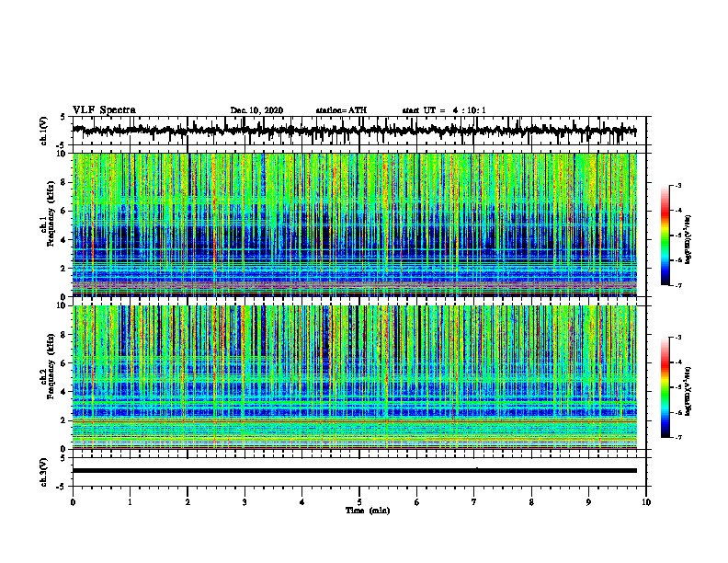Click time axis tick label "10"
The width and height of the screenshot is (728, 563).
point(646,502)
